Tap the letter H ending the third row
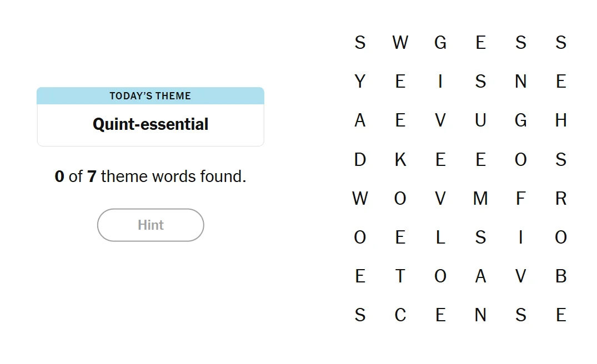The width and height of the screenshot is (597, 364). coord(561,120)
